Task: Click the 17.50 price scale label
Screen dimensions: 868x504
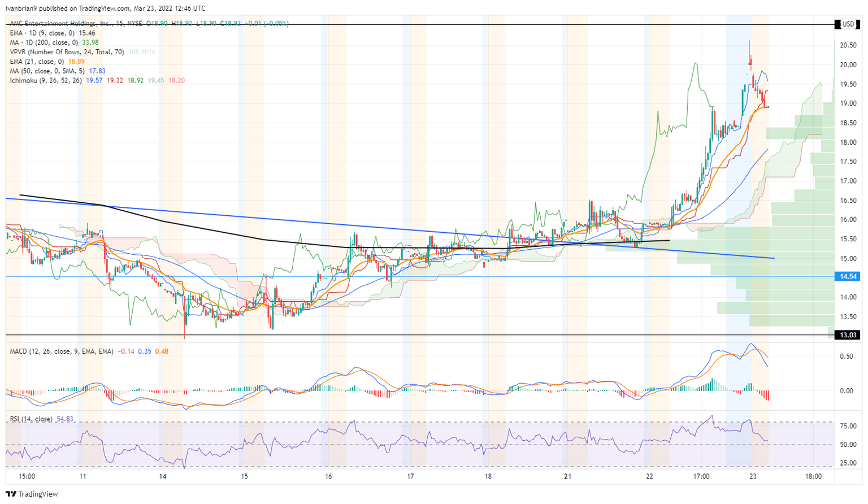Action: coord(847,162)
